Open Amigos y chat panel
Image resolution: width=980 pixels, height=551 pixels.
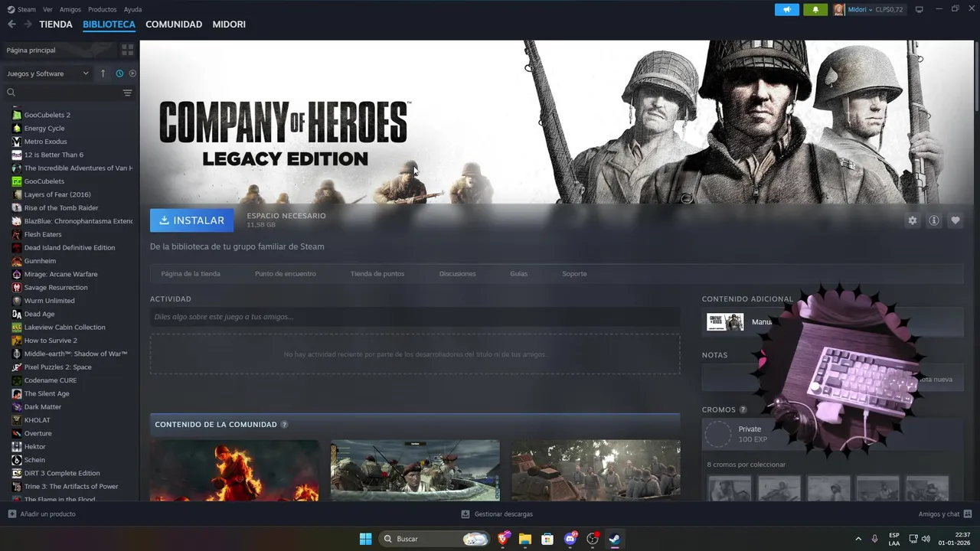tap(946, 514)
